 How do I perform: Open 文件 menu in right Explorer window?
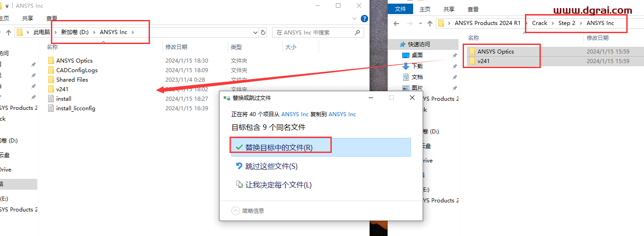pos(400,9)
